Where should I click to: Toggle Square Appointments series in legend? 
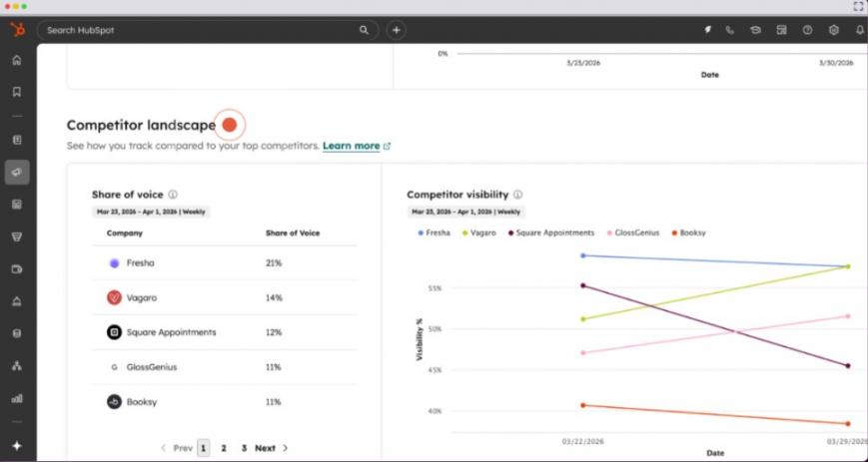(x=550, y=232)
